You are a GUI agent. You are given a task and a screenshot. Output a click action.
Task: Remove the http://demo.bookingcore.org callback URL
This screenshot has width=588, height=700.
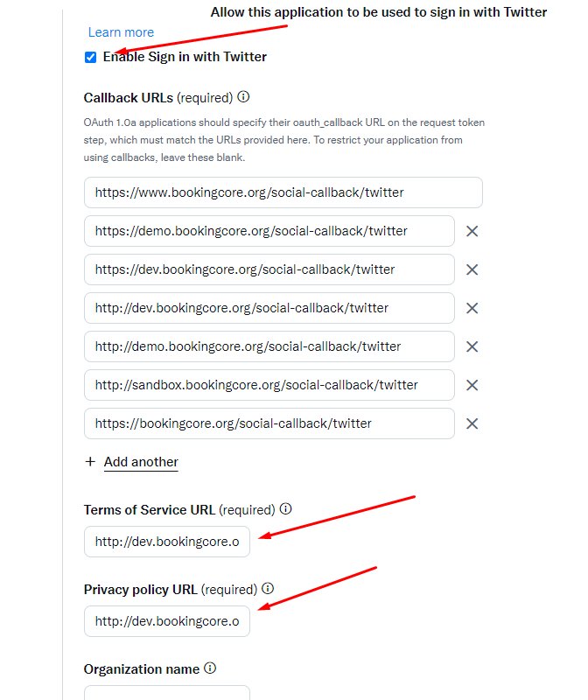(472, 346)
